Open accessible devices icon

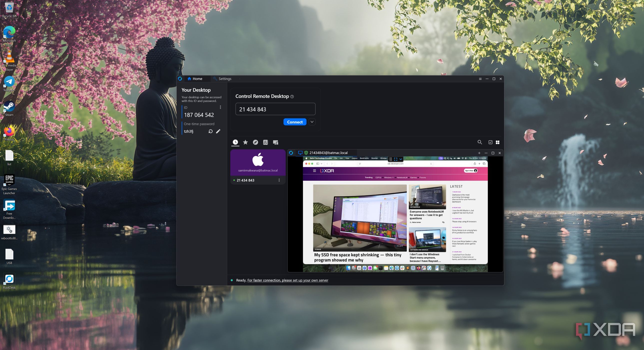[x=276, y=142]
